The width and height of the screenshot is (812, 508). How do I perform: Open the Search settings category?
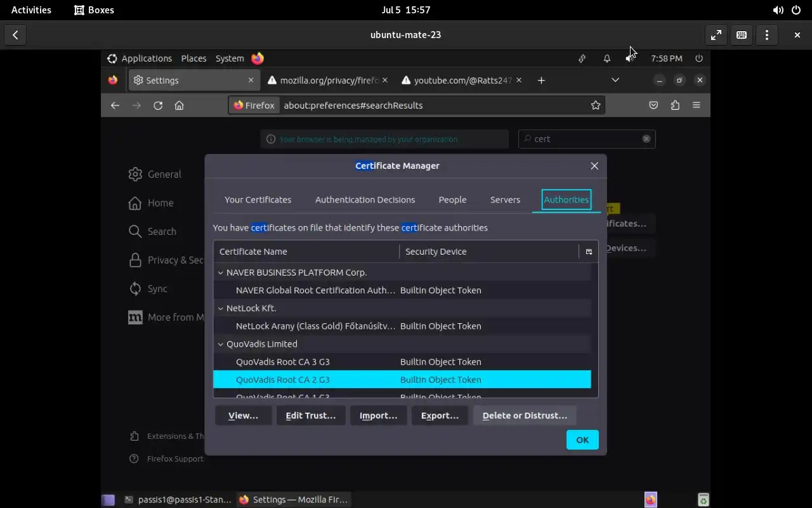(152, 232)
